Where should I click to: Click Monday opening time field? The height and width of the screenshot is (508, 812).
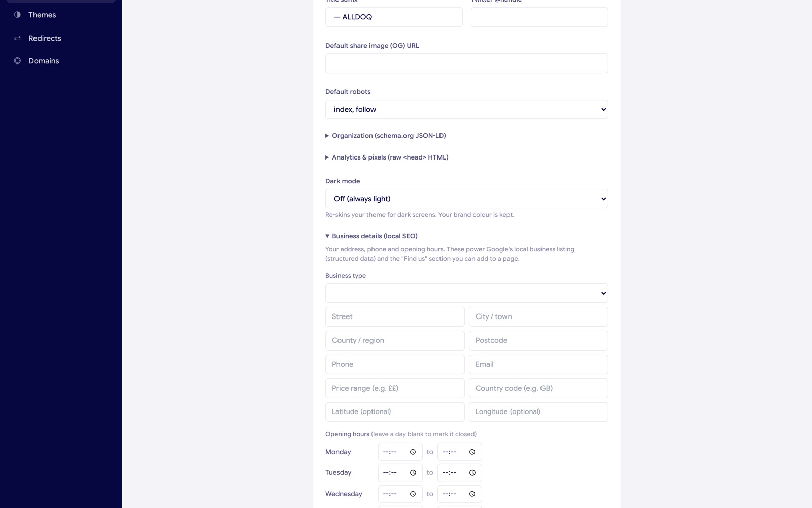click(400, 452)
